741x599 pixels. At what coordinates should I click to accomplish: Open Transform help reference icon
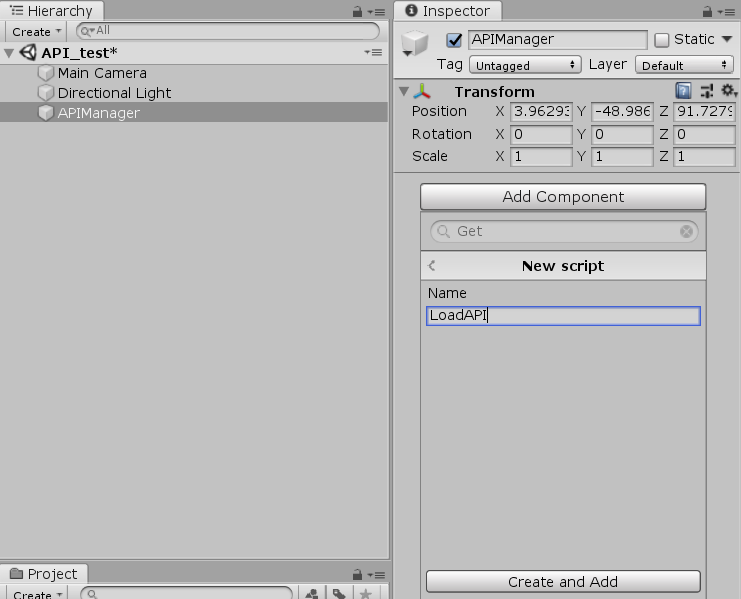coord(683,90)
